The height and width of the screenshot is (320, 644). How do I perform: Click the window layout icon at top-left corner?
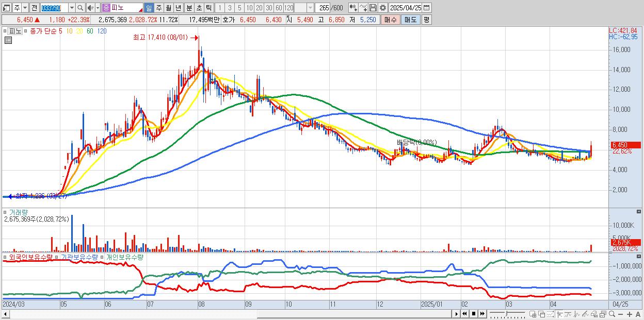(6, 8)
